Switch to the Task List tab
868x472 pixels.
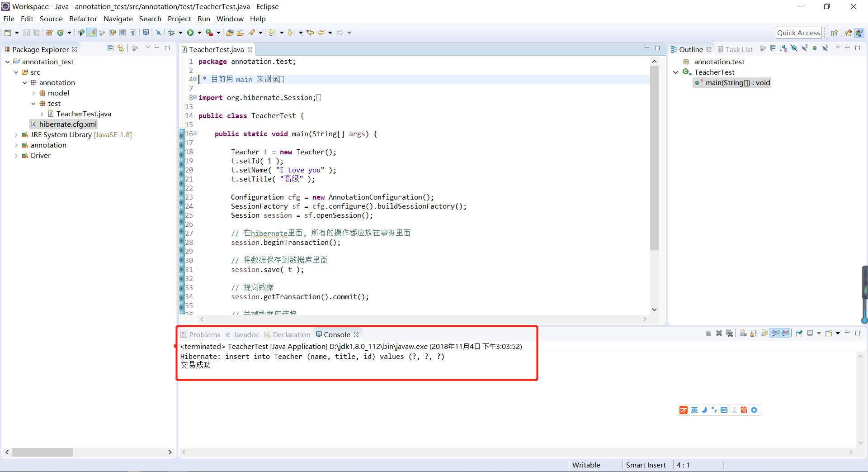[x=735, y=49]
